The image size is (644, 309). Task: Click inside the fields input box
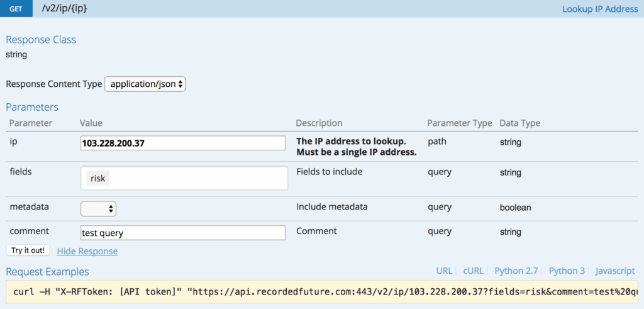pyautogui.click(x=184, y=178)
